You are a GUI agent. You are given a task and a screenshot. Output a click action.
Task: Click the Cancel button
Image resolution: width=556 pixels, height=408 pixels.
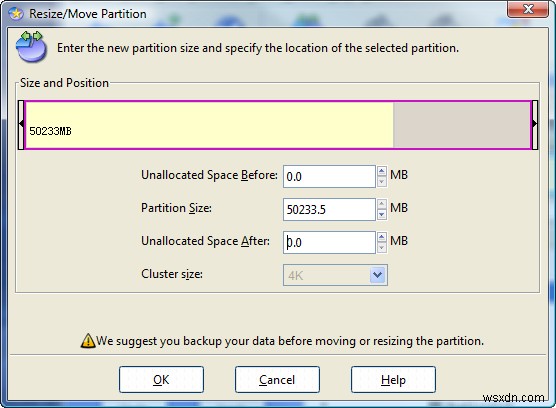tap(277, 380)
